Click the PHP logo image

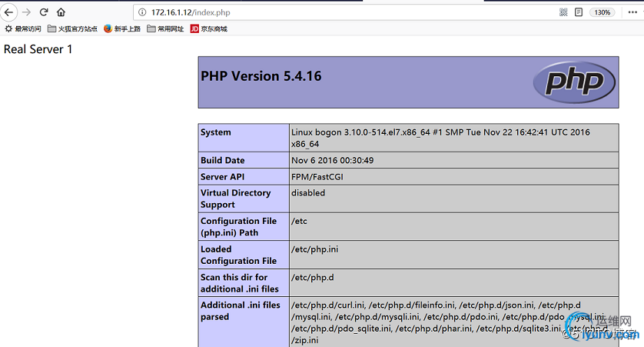coord(574,82)
